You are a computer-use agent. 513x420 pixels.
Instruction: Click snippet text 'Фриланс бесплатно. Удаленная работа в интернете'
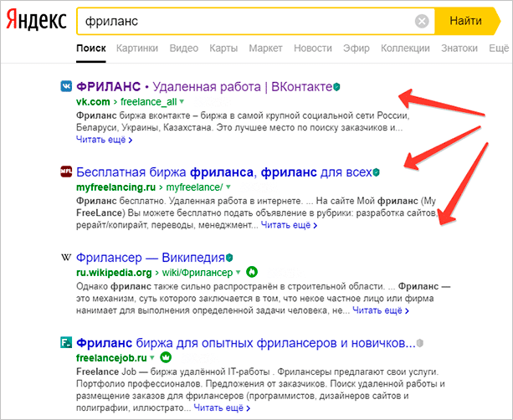click(x=189, y=201)
